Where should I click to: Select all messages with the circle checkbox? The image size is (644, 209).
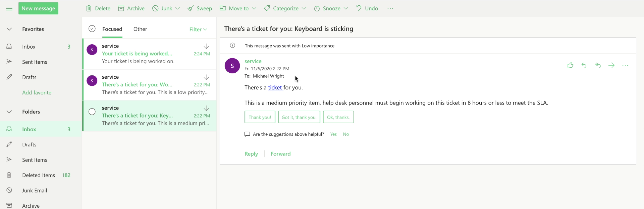(92, 28)
